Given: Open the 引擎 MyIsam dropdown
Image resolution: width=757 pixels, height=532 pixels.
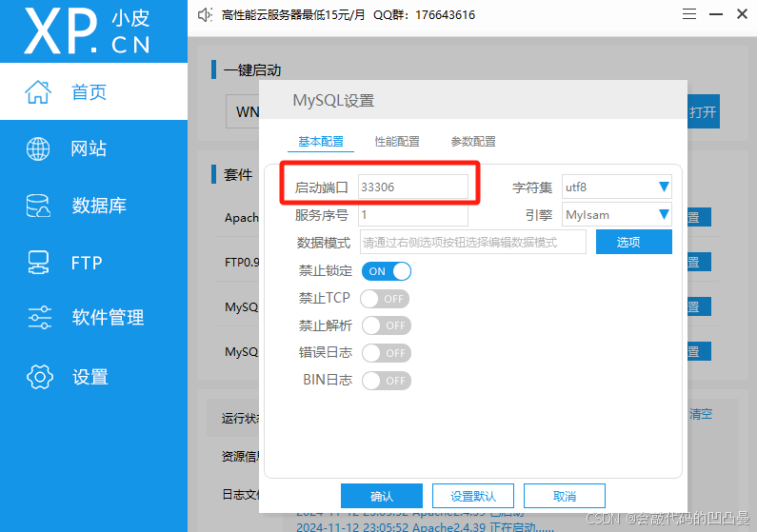Looking at the screenshot, I should pyautogui.click(x=616, y=215).
